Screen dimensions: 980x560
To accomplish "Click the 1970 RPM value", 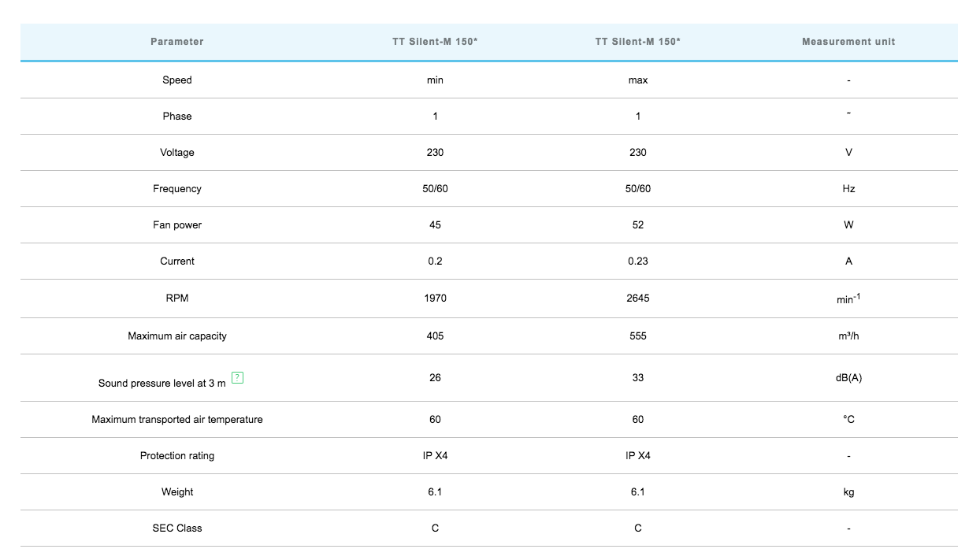I will click(435, 299).
